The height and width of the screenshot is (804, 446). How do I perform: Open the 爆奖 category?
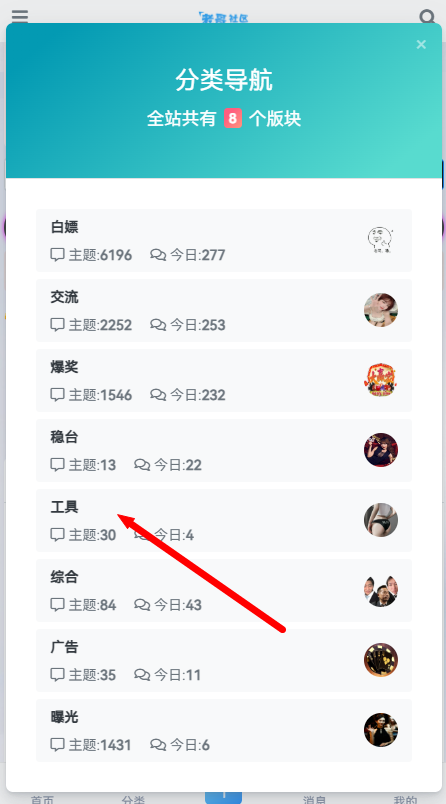(x=224, y=380)
